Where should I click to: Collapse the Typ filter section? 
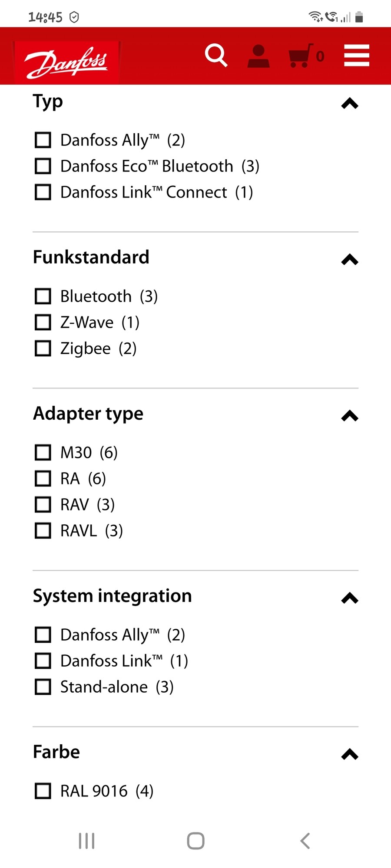(350, 104)
